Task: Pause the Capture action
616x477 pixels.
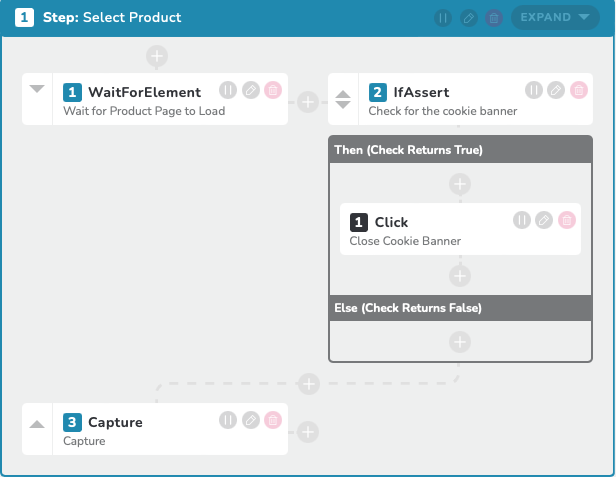Action: coord(228,420)
